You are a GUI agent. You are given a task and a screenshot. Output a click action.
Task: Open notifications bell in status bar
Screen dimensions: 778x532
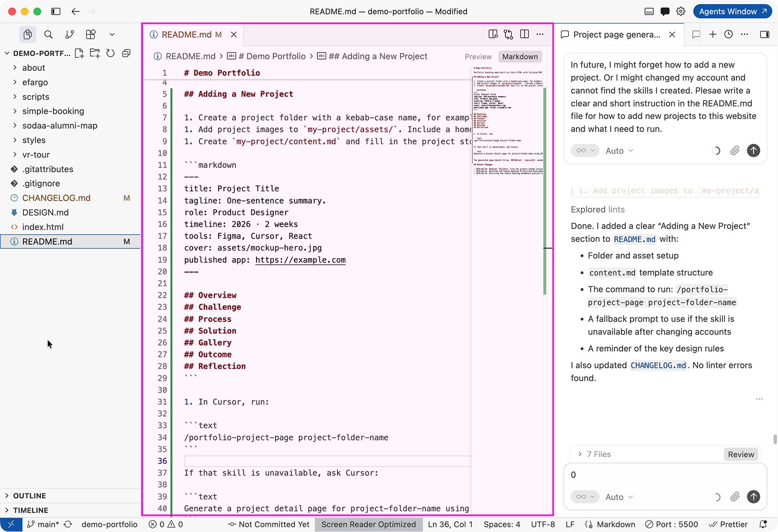763,525
